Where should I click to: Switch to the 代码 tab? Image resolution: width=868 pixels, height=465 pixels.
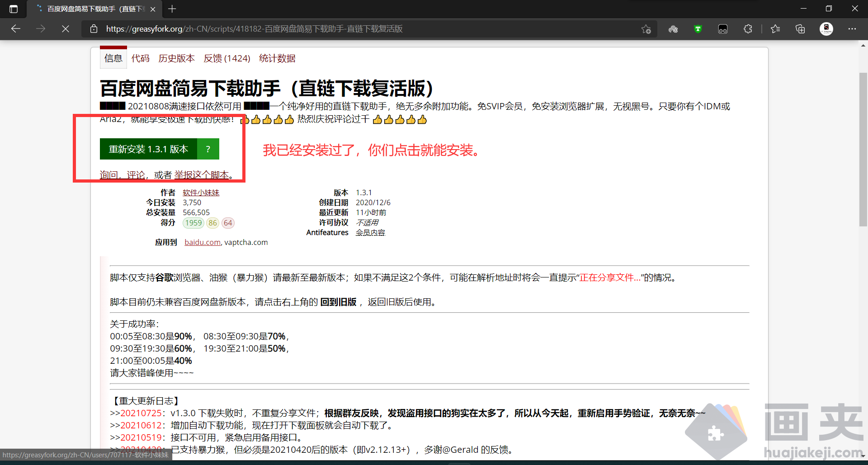coord(140,58)
